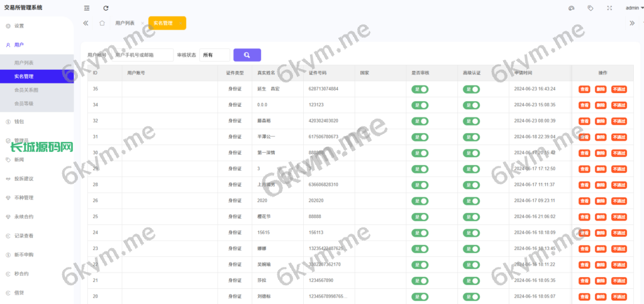Screen dimensions: 644x304
Task: Go to home via house icon tab
Action: 102,23
